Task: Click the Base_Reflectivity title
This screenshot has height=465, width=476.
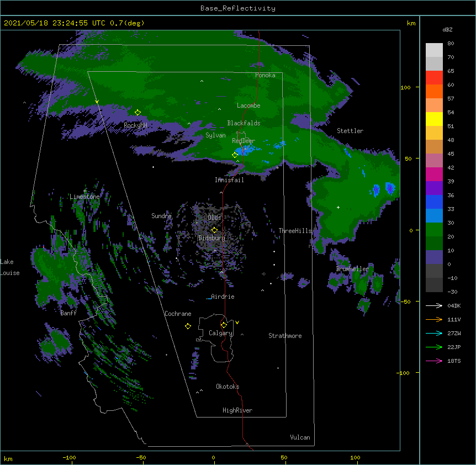Action: point(238,8)
